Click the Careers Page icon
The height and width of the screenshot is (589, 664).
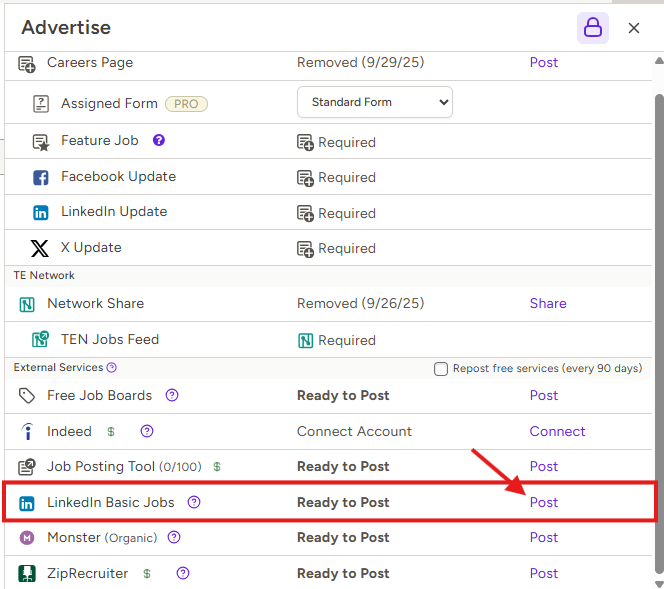pyautogui.click(x=27, y=64)
